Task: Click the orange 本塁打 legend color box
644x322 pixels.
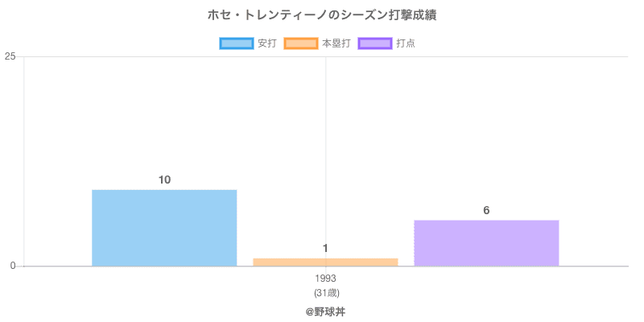Action: (301, 43)
